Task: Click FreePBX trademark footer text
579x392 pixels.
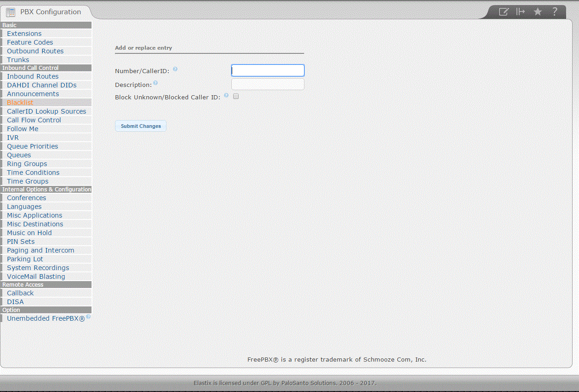Action: coord(337,359)
